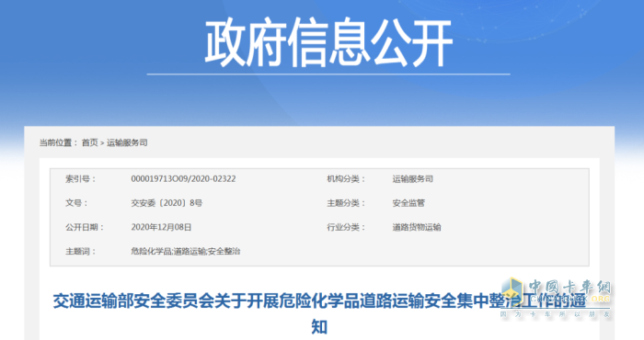This screenshot has height=340, width=644.
Task: Click the 当前位置 breadcrumb label
Action: pos(58,142)
